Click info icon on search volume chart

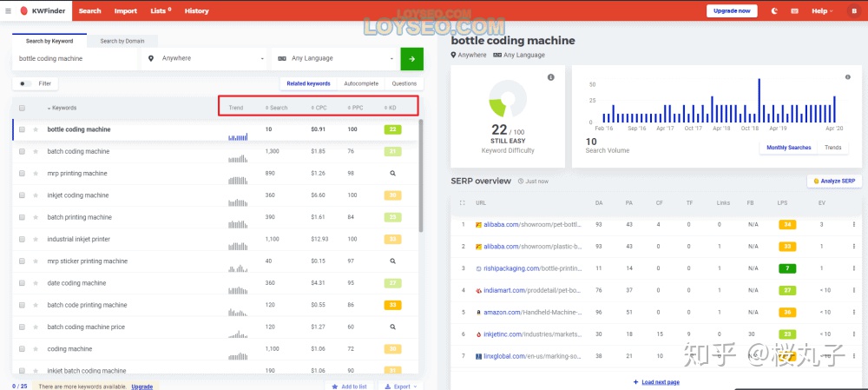847,77
